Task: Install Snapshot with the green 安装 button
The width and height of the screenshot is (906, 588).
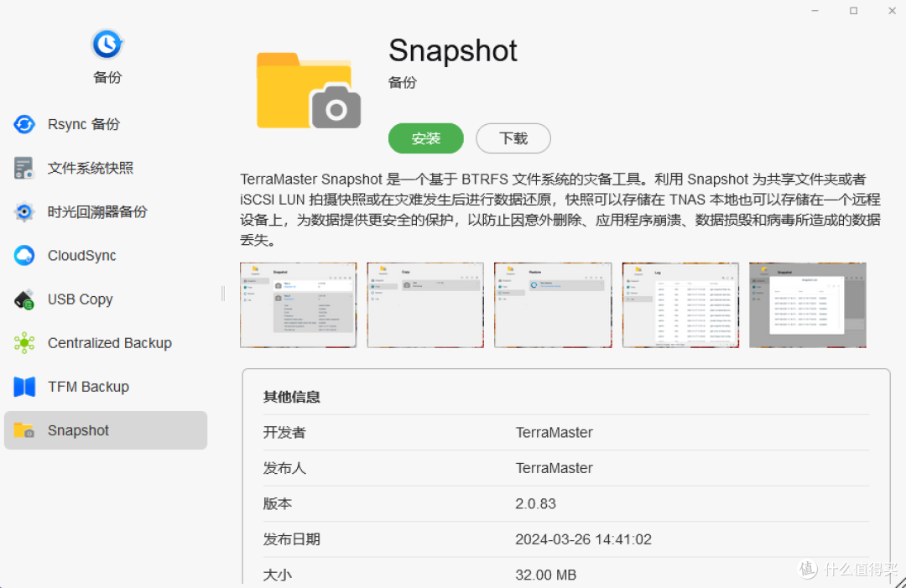Action: [x=426, y=138]
